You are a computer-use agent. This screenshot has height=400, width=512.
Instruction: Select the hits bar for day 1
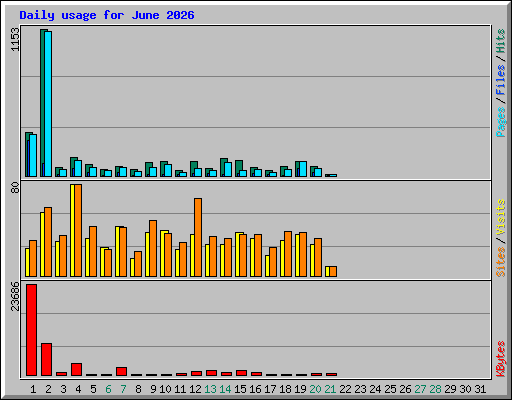tap(28, 154)
